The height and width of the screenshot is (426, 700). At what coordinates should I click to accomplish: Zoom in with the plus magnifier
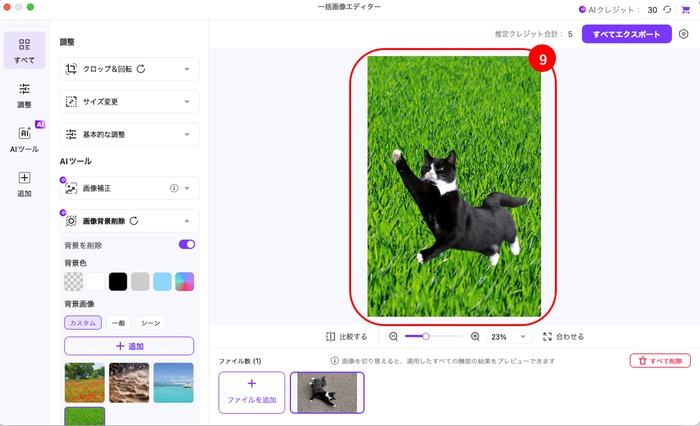[475, 337]
